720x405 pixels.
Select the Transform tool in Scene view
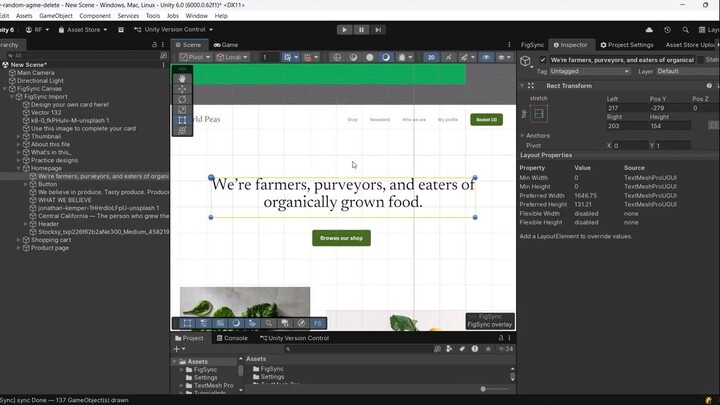pos(182,130)
